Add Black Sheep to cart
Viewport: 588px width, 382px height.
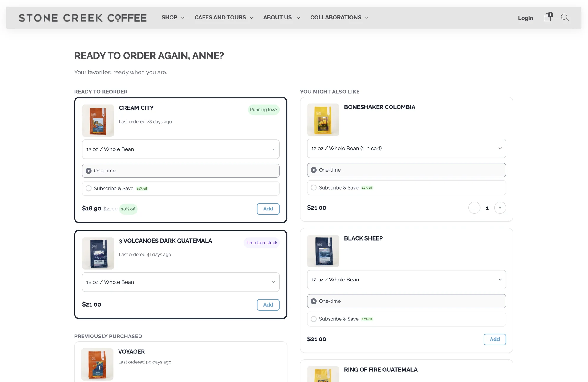coord(495,339)
